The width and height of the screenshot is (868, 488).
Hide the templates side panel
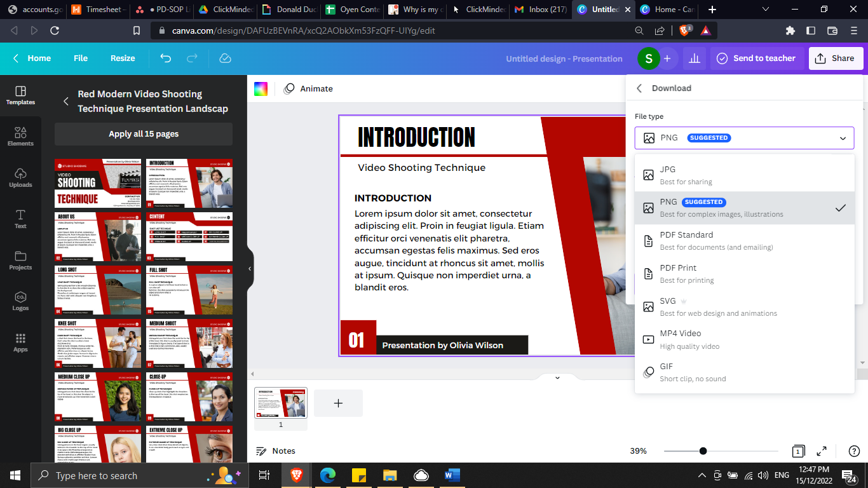(250, 269)
